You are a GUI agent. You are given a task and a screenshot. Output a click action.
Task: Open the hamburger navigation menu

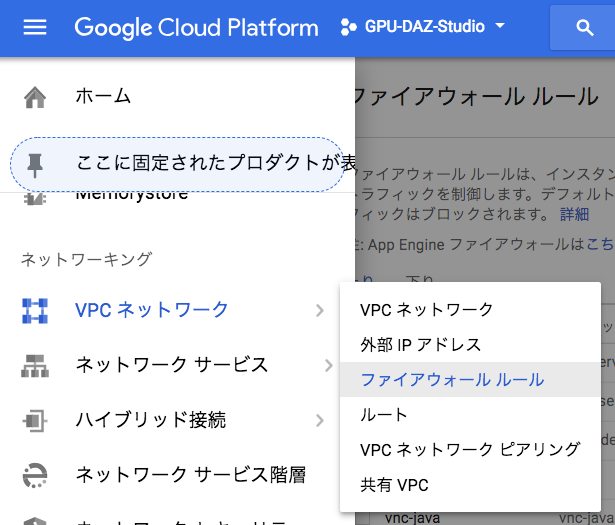[35, 27]
